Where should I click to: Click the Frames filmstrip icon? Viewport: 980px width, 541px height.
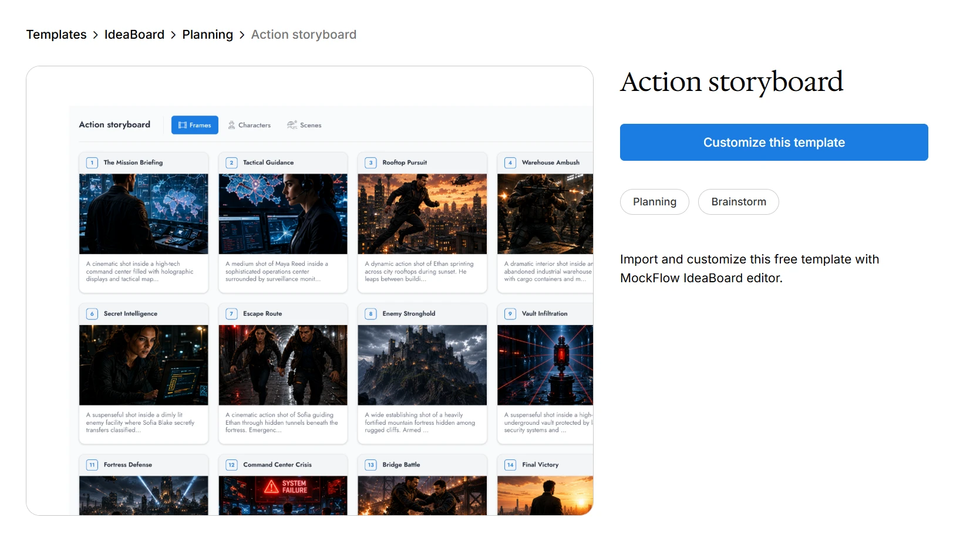pyautogui.click(x=183, y=125)
